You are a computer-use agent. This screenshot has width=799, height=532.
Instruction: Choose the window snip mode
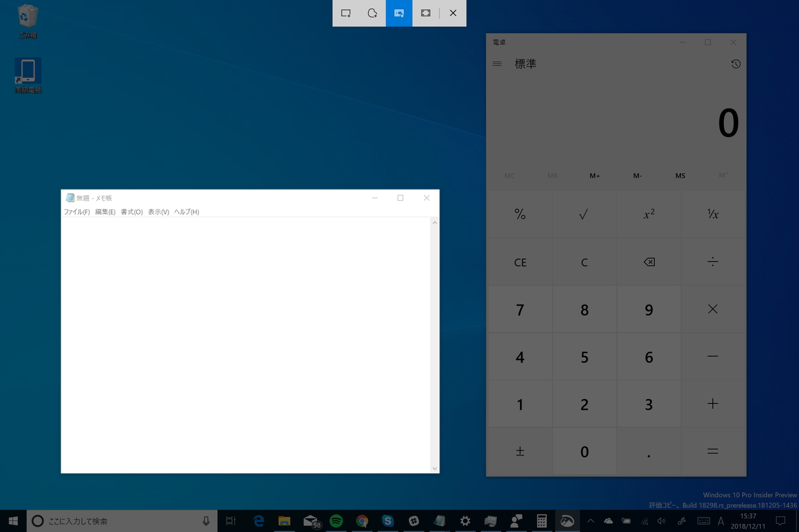click(399, 13)
